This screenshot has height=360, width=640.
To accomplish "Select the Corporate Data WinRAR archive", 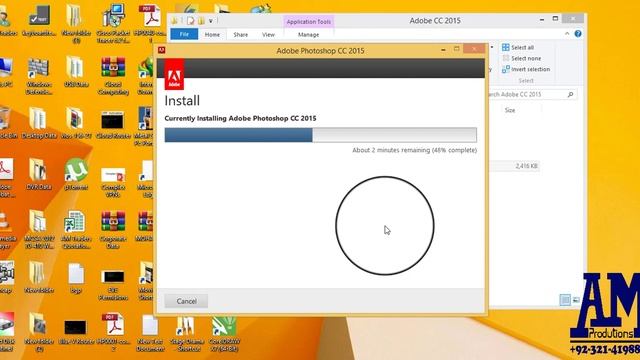I will tap(113, 229).
